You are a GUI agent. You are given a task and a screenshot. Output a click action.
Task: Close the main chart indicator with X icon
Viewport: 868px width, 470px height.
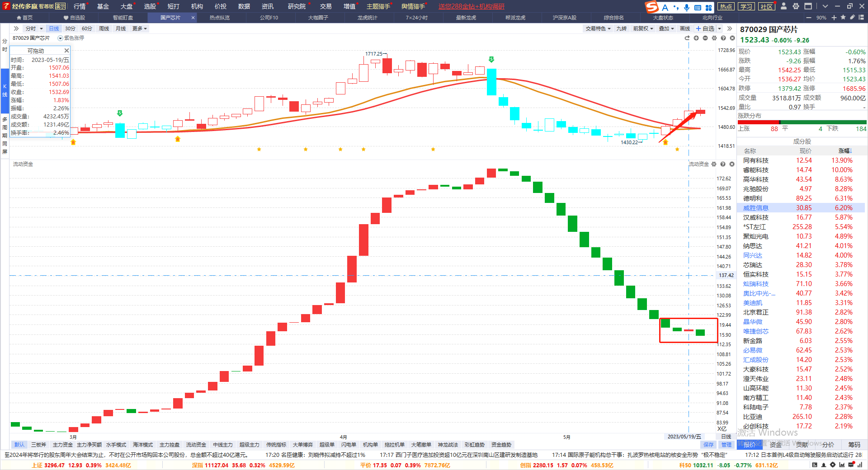[732, 38]
